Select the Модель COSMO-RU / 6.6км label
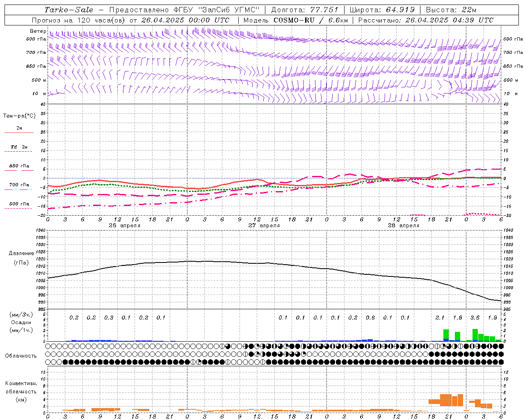This screenshot has width=525, height=420. click(x=296, y=20)
